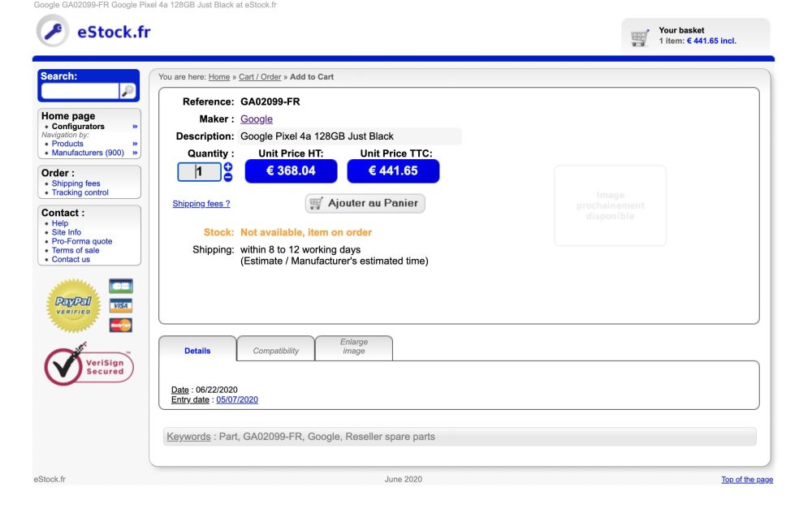The height and width of the screenshot is (509, 812).
Task: Open the Enlarge image tab
Action: point(353,347)
